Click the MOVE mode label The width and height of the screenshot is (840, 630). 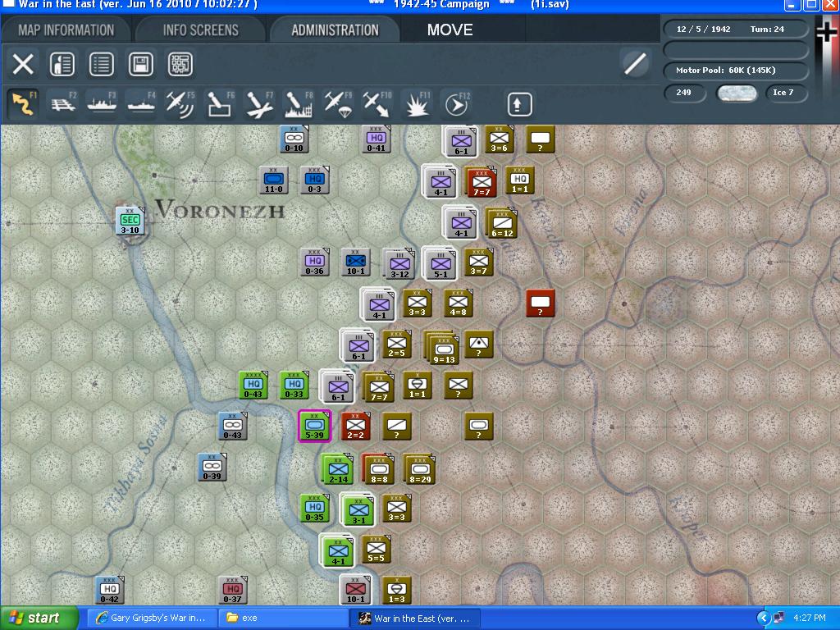450,30
